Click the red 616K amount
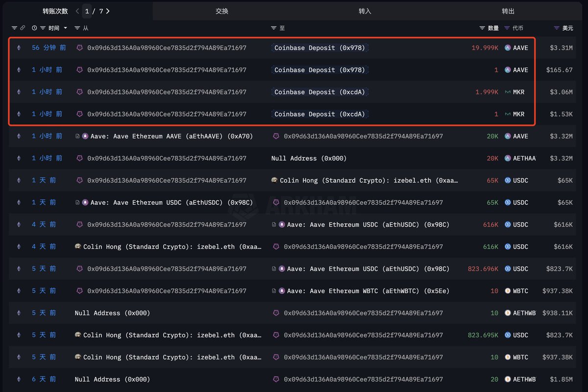Screen dimensions: 588x392 click(x=490, y=224)
